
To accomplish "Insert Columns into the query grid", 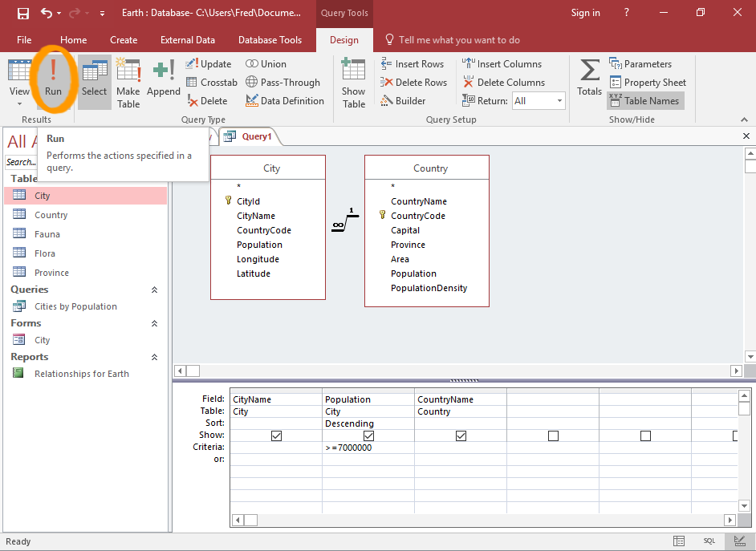I will pos(502,64).
